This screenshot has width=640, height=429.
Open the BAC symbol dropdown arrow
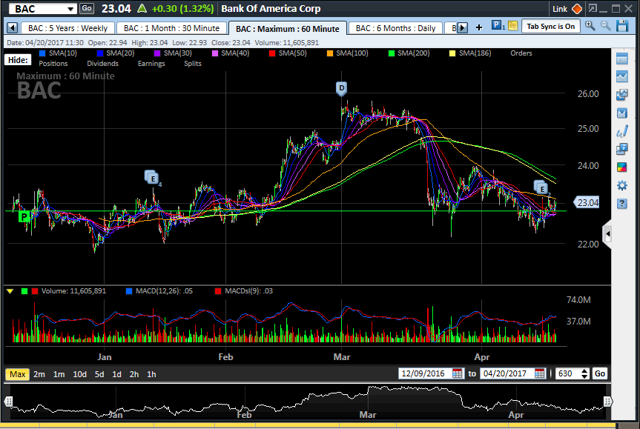(x=71, y=9)
